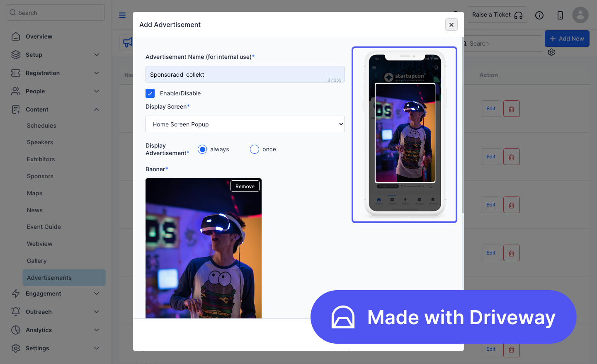Image resolution: width=597 pixels, height=364 pixels.
Task: Click the first row red delete icon
Action: [512, 109]
